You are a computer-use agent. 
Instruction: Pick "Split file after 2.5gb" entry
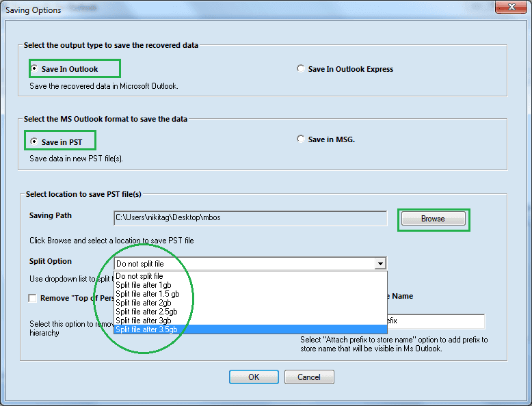pyautogui.click(x=250, y=312)
